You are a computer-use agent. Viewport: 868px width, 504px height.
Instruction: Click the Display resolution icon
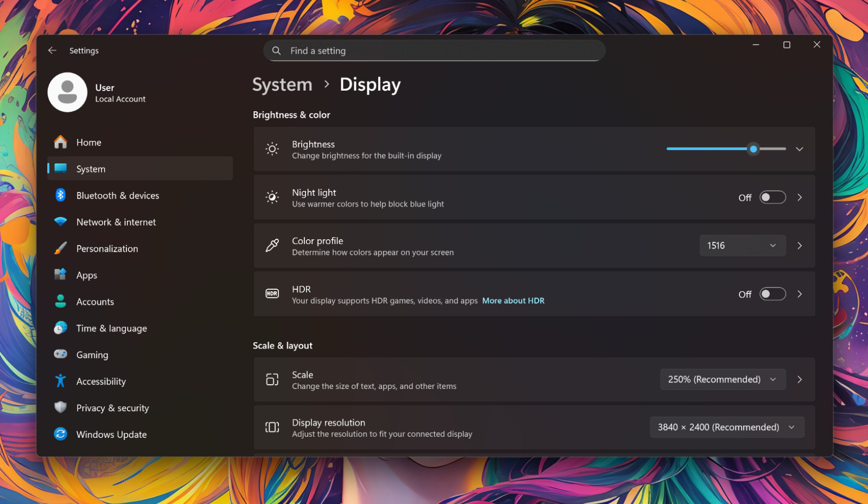[272, 428]
